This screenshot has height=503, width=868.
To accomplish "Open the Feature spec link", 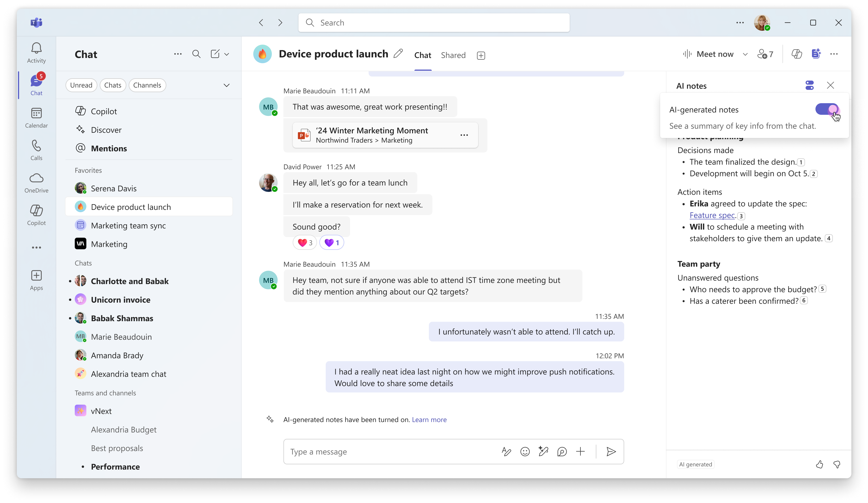I will pos(712,215).
